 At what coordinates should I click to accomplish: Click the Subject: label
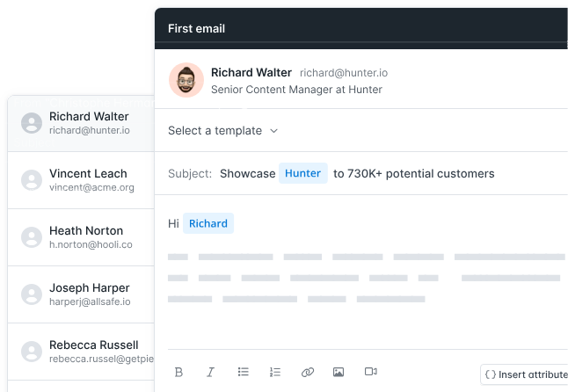click(x=190, y=174)
